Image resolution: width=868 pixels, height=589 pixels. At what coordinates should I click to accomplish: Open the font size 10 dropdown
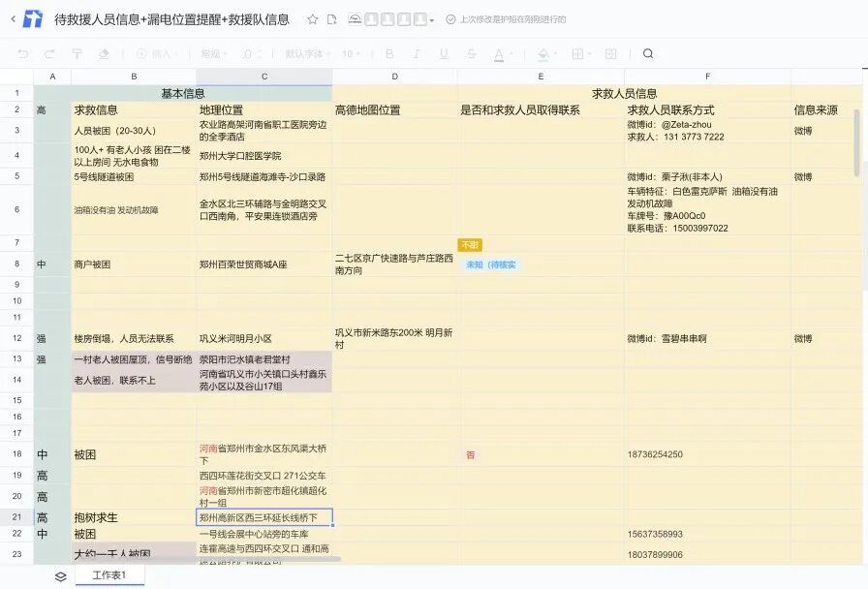pos(351,53)
